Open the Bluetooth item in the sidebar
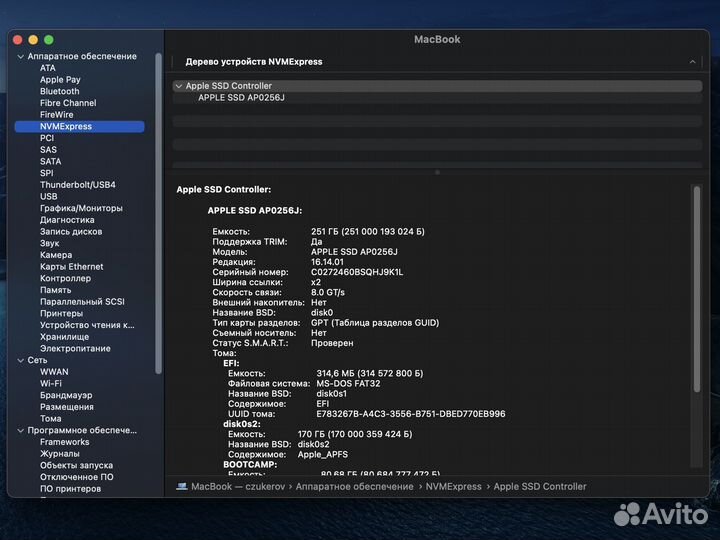 tap(59, 91)
